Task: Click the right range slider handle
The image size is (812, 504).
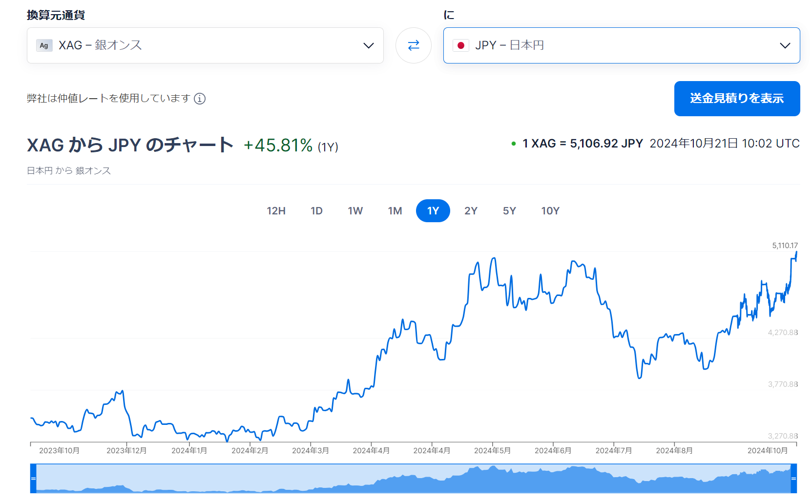Action: click(794, 478)
